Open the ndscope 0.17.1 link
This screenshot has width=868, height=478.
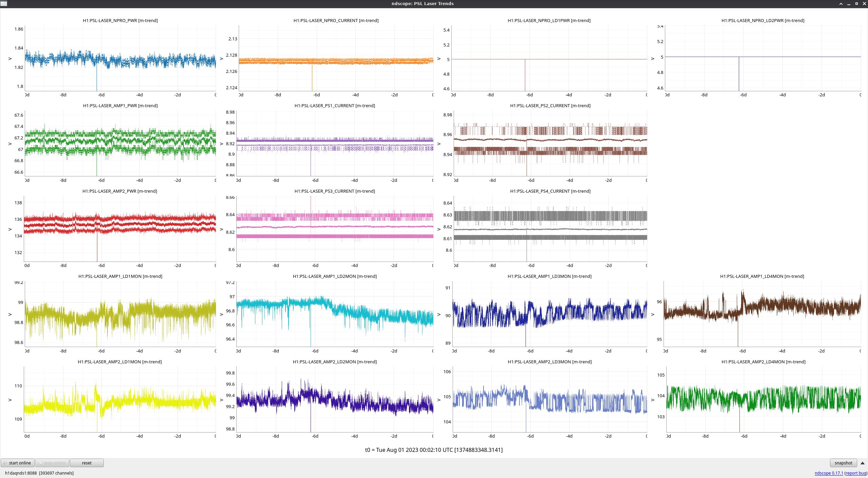[828, 473]
